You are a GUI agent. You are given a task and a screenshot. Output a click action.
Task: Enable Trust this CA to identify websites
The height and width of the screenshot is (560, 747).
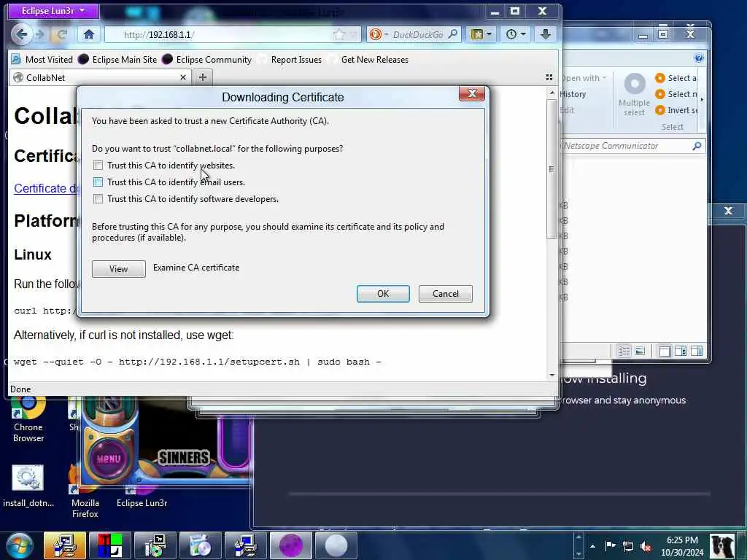click(98, 166)
